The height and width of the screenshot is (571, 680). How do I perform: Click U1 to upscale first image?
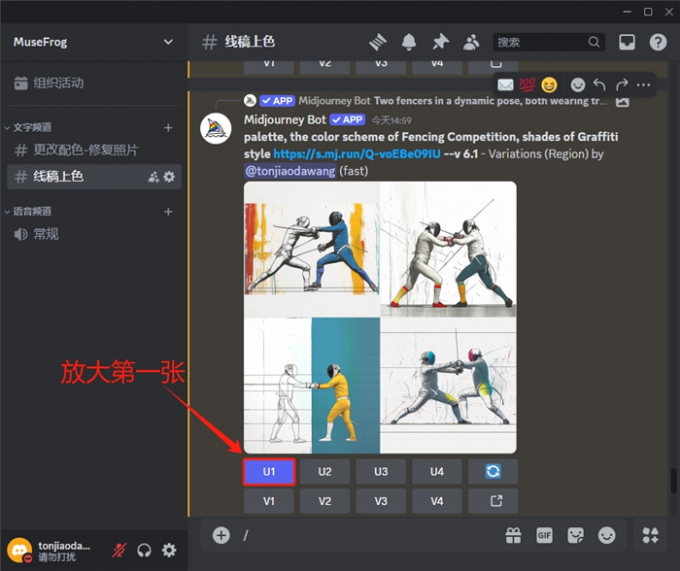pos(269,472)
